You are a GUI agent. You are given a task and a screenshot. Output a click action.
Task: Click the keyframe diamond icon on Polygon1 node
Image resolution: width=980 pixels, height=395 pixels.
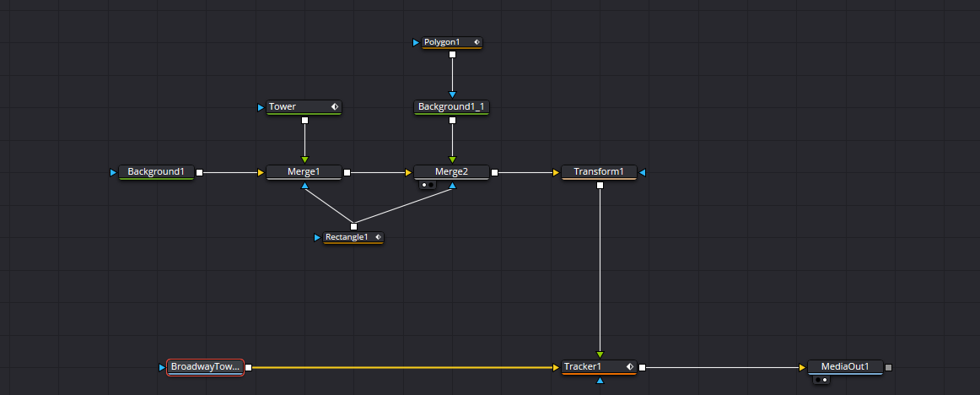[x=477, y=42]
